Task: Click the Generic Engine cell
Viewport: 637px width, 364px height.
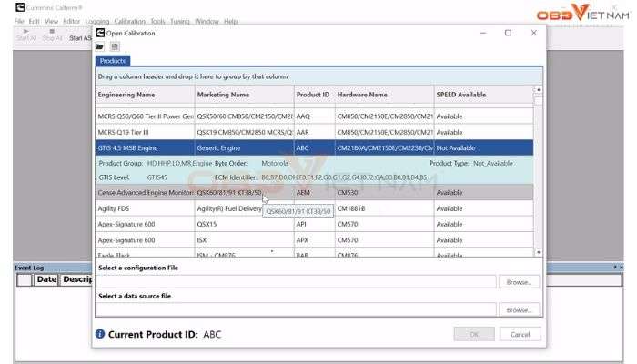Action: (x=244, y=147)
